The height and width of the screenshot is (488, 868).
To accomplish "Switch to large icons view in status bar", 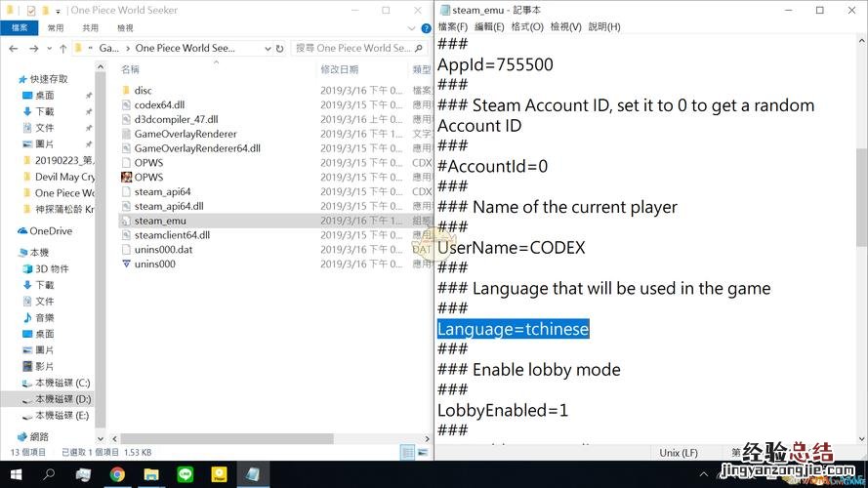I will click(x=424, y=452).
